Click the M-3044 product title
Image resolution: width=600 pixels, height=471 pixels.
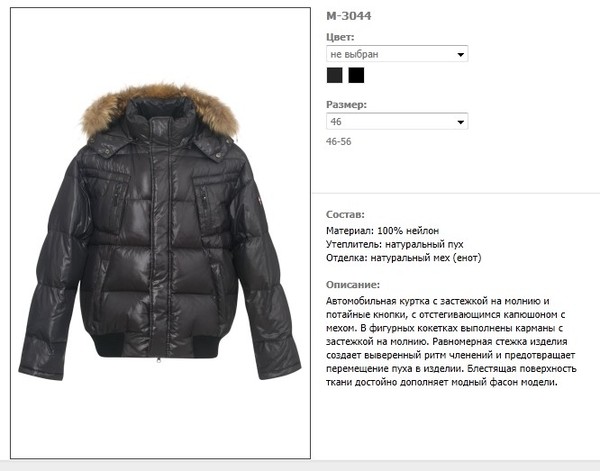(x=349, y=16)
